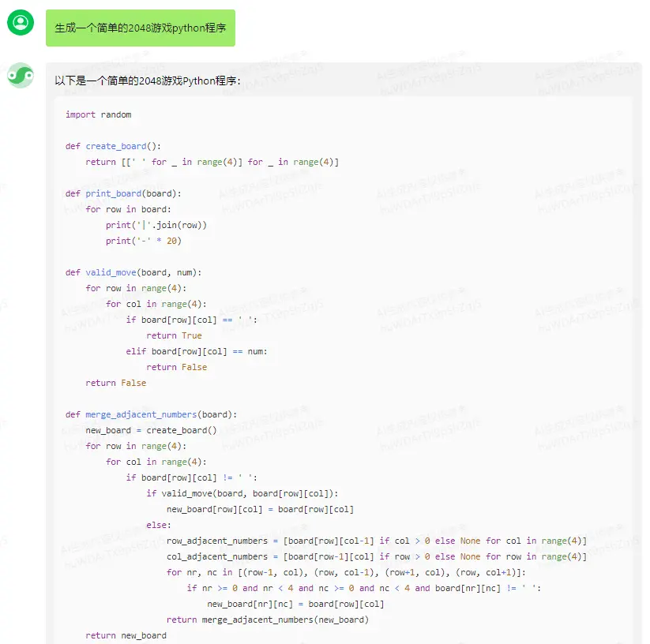Click the line 'def merge_adjacent_numbers(board):'

(152, 414)
